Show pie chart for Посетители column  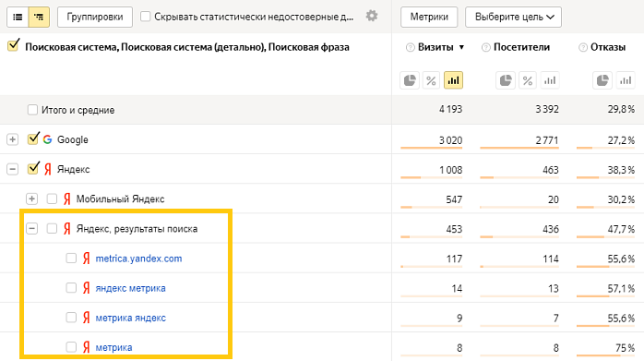(506, 80)
